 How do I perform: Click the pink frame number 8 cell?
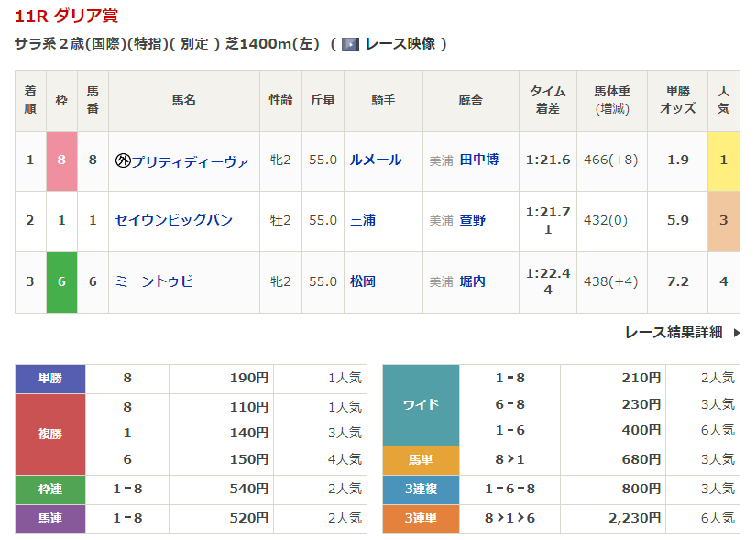click(x=61, y=160)
